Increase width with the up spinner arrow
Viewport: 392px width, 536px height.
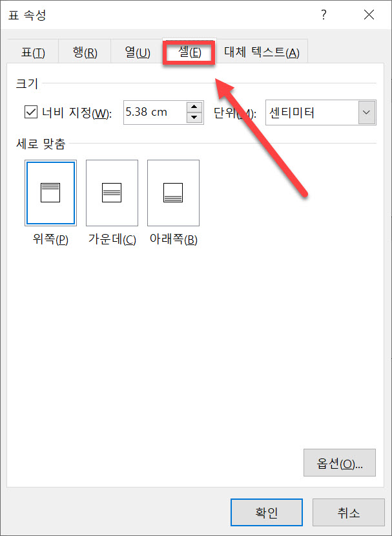tap(194, 107)
